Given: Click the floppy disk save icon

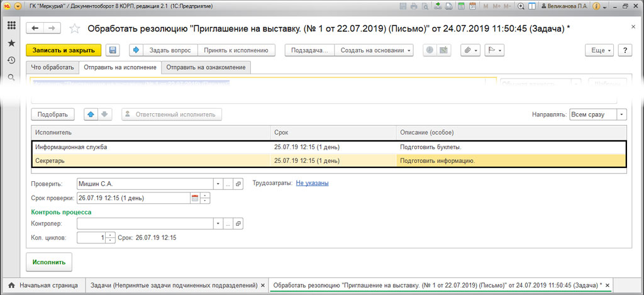Looking at the screenshot, I should [x=113, y=50].
